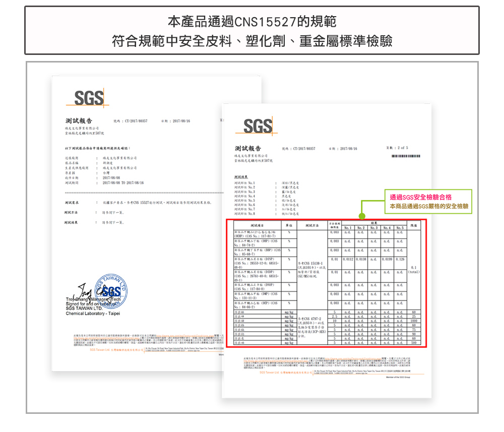Click the test part line "No.5" above the table

click(x=267, y=201)
